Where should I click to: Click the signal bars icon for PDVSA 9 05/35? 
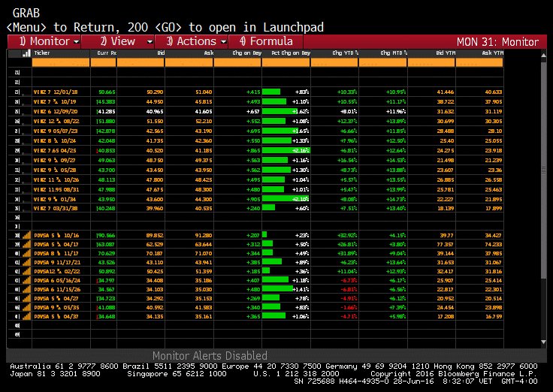point(26,307)
